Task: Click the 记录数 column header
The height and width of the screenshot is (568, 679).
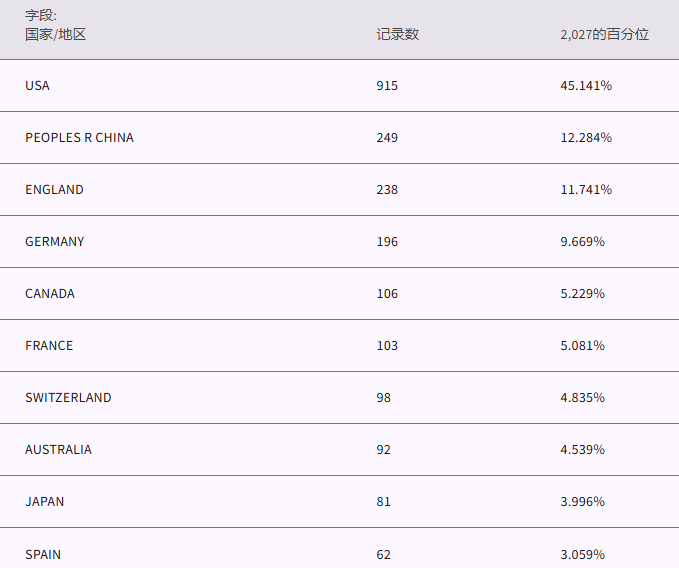Action: 397,34
